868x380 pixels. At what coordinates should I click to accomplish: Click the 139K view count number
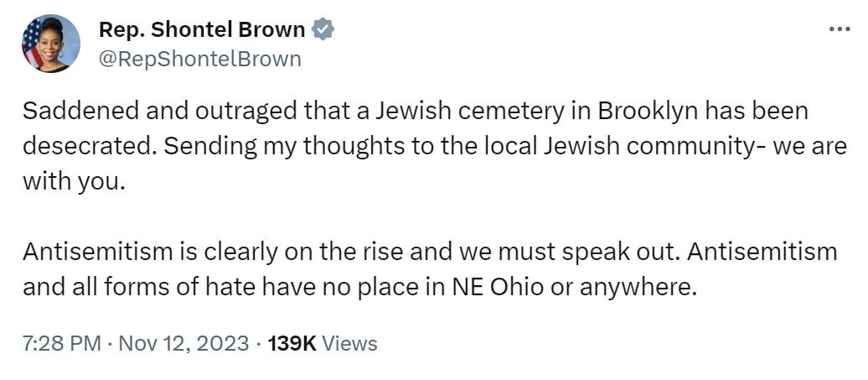point(291,343)
